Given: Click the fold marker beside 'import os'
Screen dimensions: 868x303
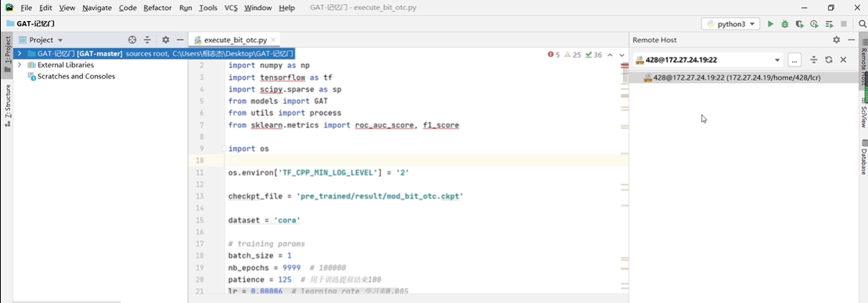Looking at the screenshot, I should point(224,149).
